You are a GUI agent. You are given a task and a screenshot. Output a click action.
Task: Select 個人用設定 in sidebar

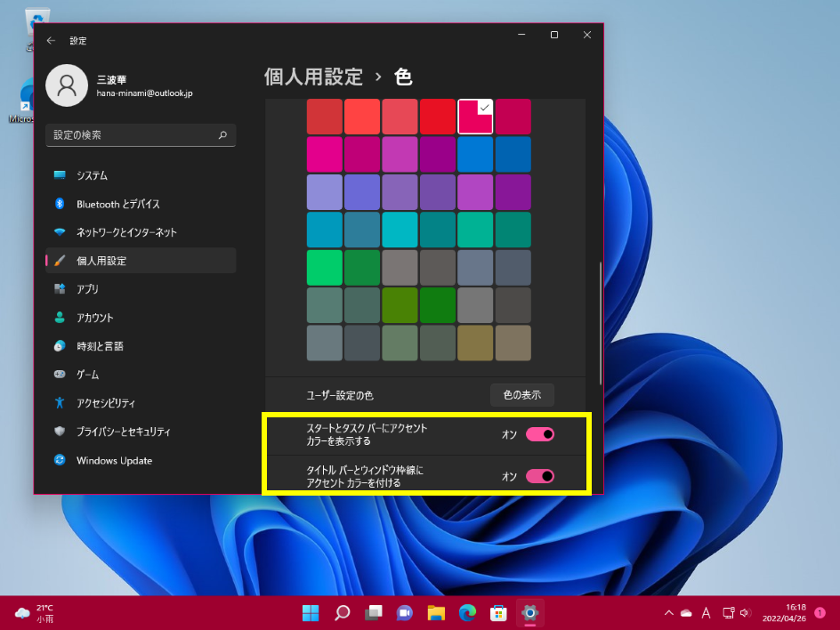pyautogui.click(x=141, y=261)
